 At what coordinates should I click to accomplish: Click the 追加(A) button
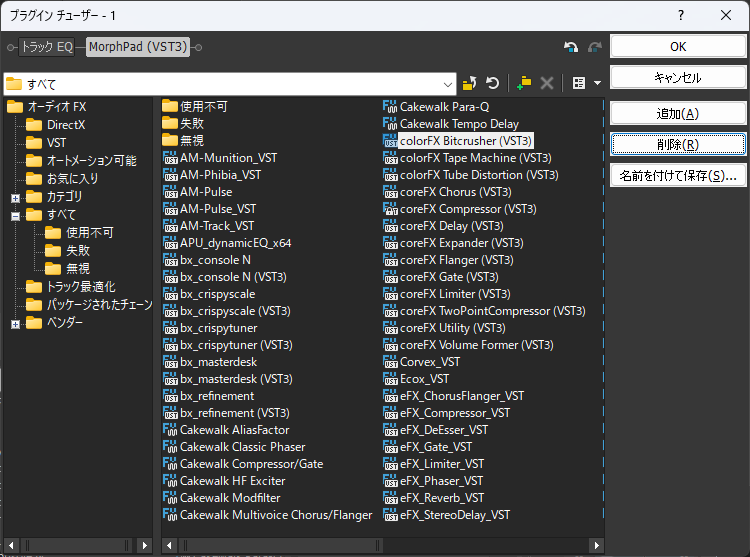click(x=678, y=114)
